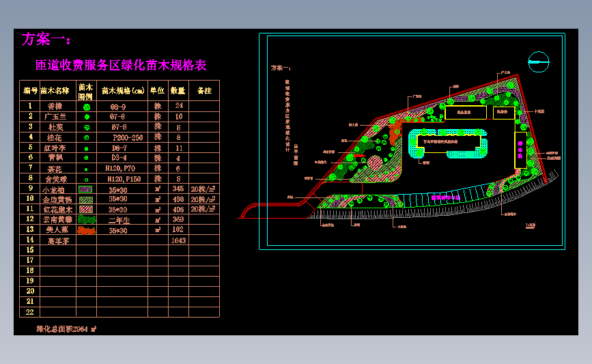Click the 方案一 heading at top left
The height and width of the screenshot is (364, 592).
click(x=46, y=40)
